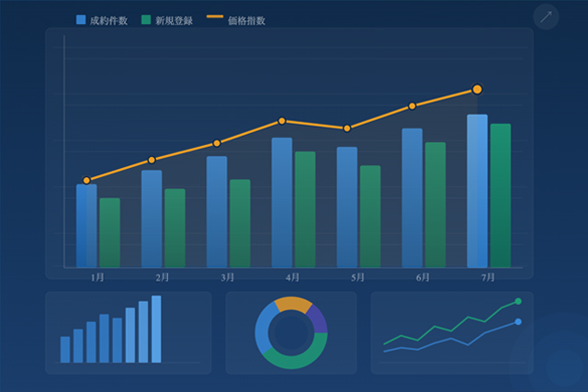The width and height of the screenshot is (588, 392).
Task: Toggle the 価格指数 orange line legend marker
Action: [x=215, y=17]
